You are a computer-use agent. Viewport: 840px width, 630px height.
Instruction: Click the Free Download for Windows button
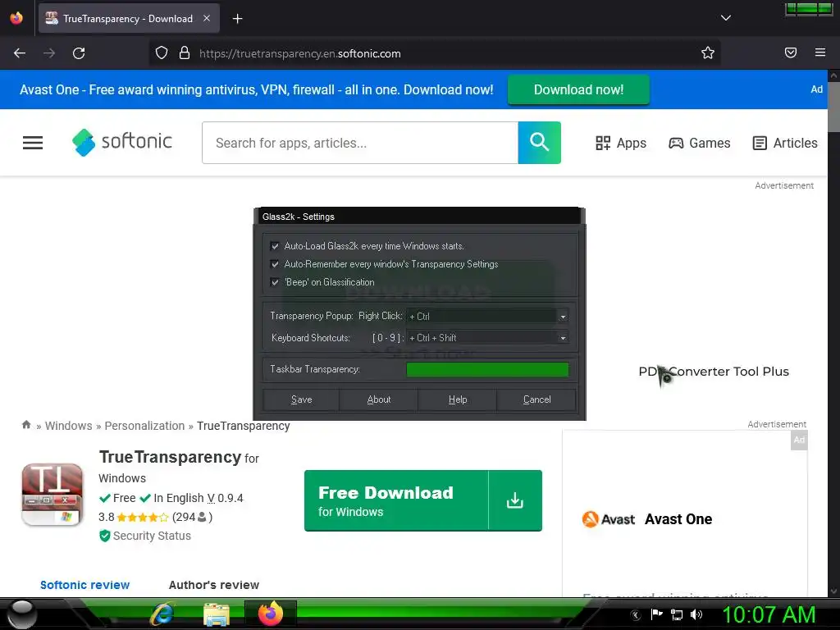423,500
